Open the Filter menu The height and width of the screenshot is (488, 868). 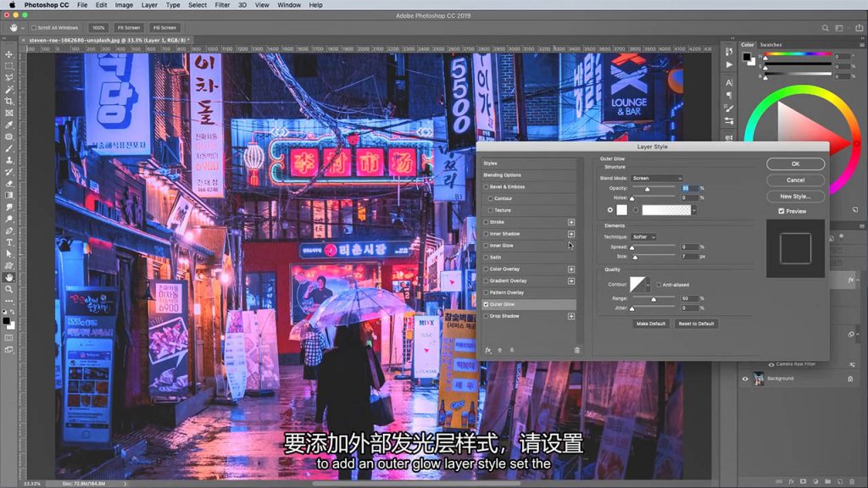click(x=222, y=5)
